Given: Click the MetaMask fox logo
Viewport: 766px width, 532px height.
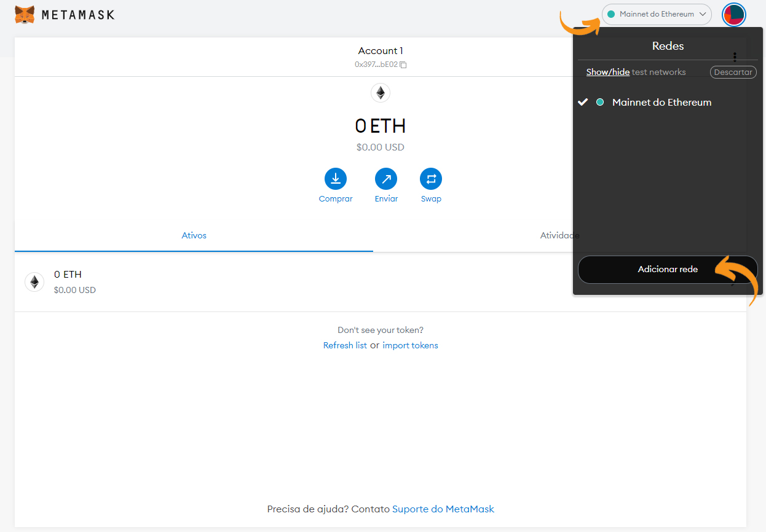Looking at the screenshot, I should click(x=23, y=14).
